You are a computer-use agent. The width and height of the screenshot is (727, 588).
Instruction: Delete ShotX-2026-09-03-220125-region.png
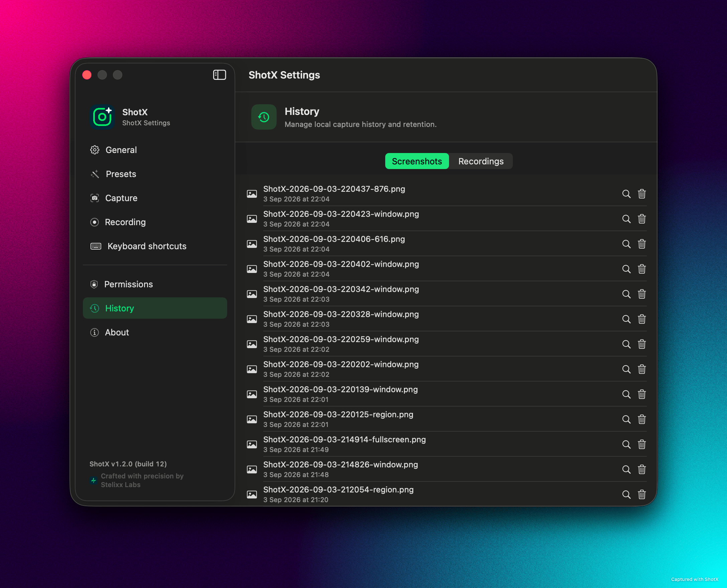pyautogui.click(x=641, y=419)
